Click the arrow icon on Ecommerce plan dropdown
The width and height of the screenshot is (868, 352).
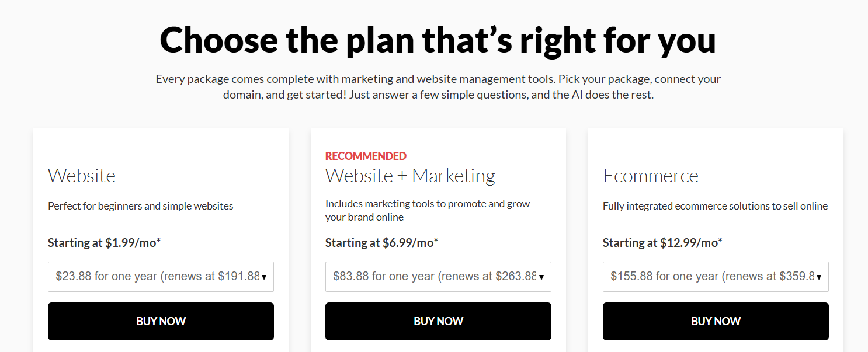tap(819, 277)
